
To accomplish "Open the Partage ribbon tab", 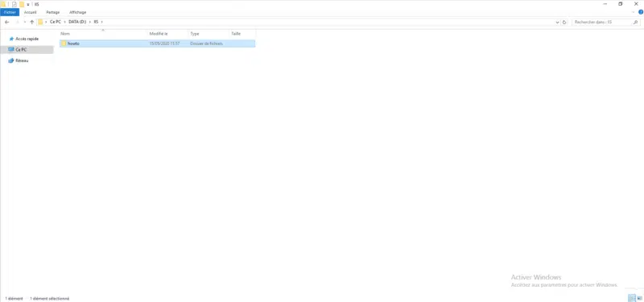I will (x=53, y=12).
